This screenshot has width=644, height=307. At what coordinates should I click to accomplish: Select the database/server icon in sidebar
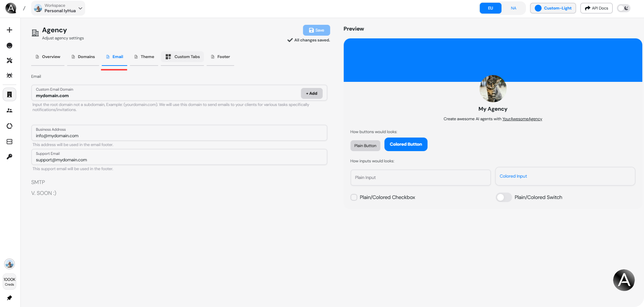pos(9,142)
